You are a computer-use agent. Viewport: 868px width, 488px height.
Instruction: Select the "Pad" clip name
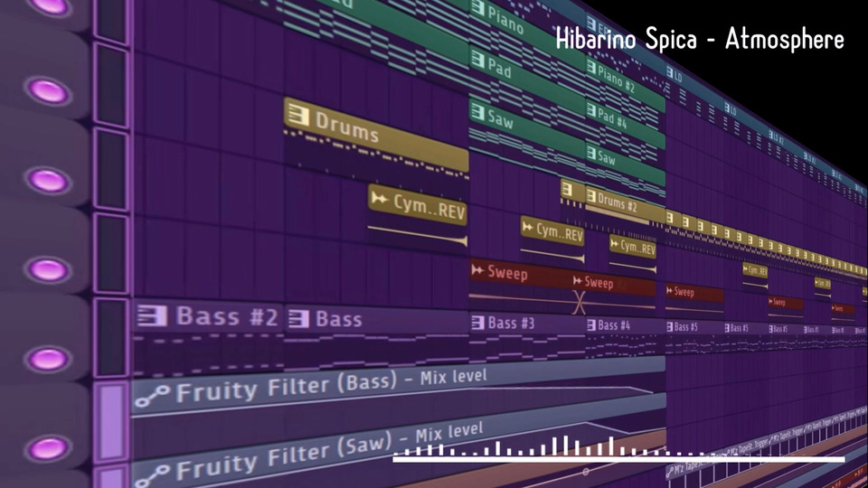(x=499, y=68)
